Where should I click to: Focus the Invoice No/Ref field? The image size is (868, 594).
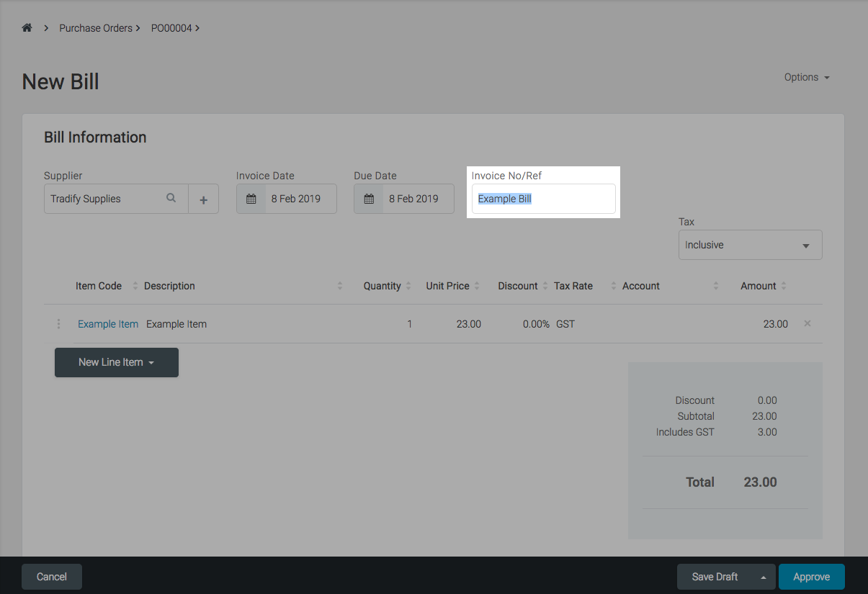pos(544,199)
